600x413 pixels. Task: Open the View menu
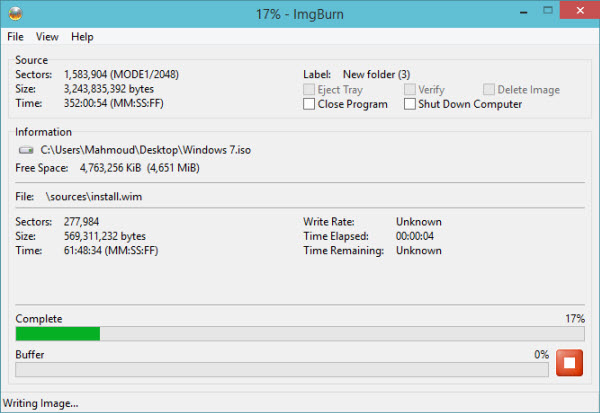47,37
